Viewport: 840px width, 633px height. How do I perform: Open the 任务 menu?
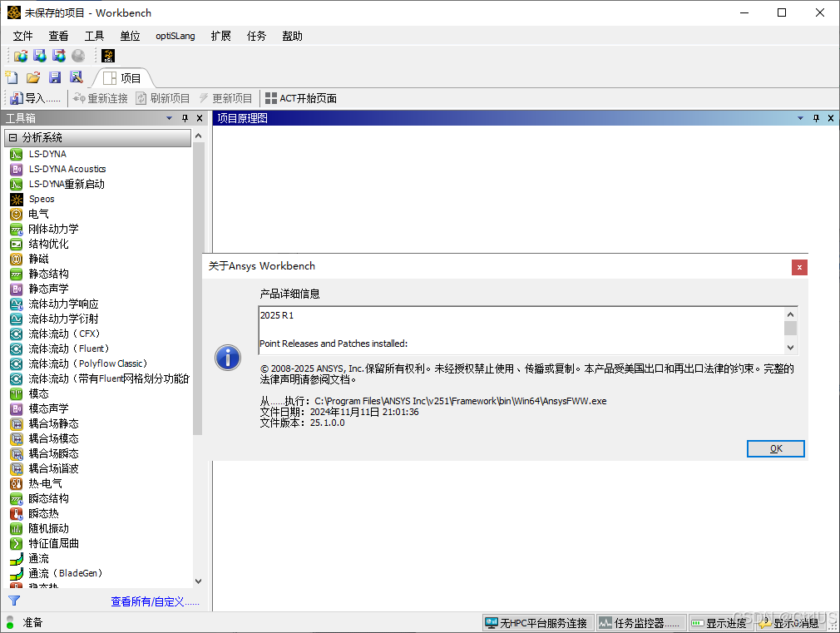point(257,36)
